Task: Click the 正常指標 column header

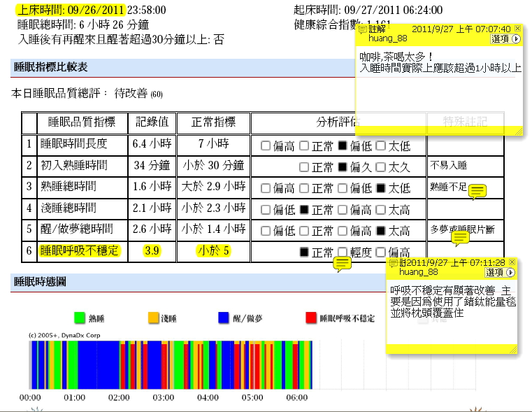Action: pyautogui.click(x=213, y=122)
